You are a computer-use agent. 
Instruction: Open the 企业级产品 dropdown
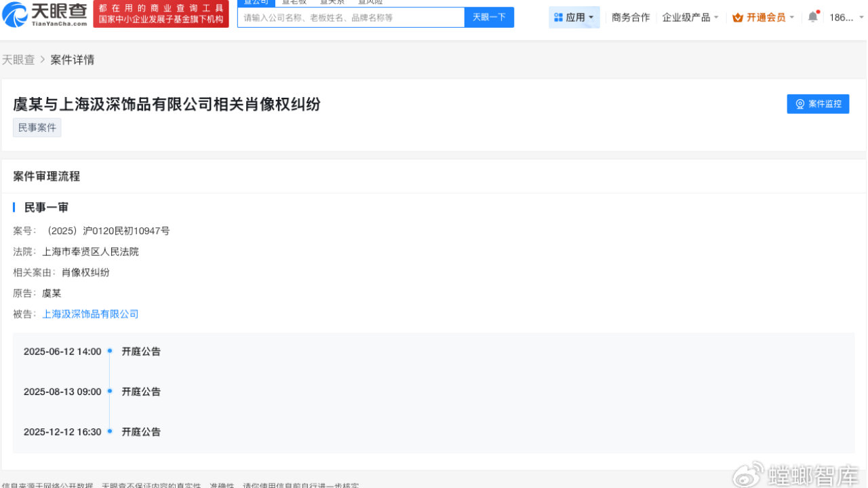coord(688,17)
